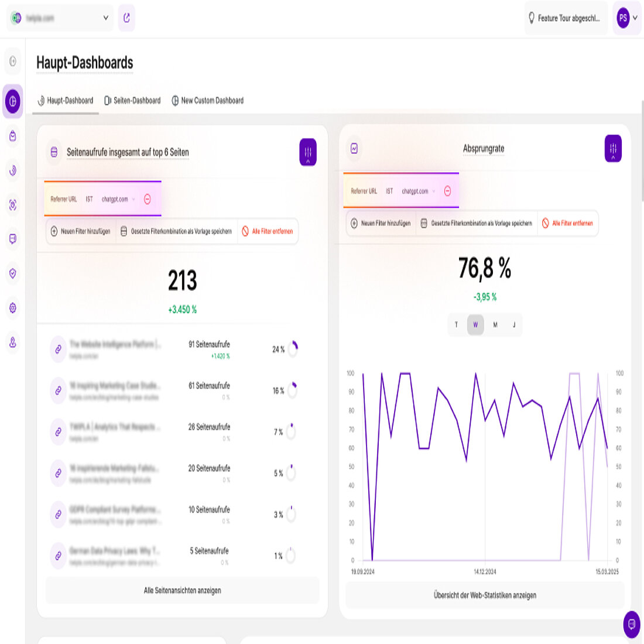Screen dimensions: 644x644
Task: Open the Dashboards panel in the sidebar
Action: pyautogui.click(x=12, y=101)
